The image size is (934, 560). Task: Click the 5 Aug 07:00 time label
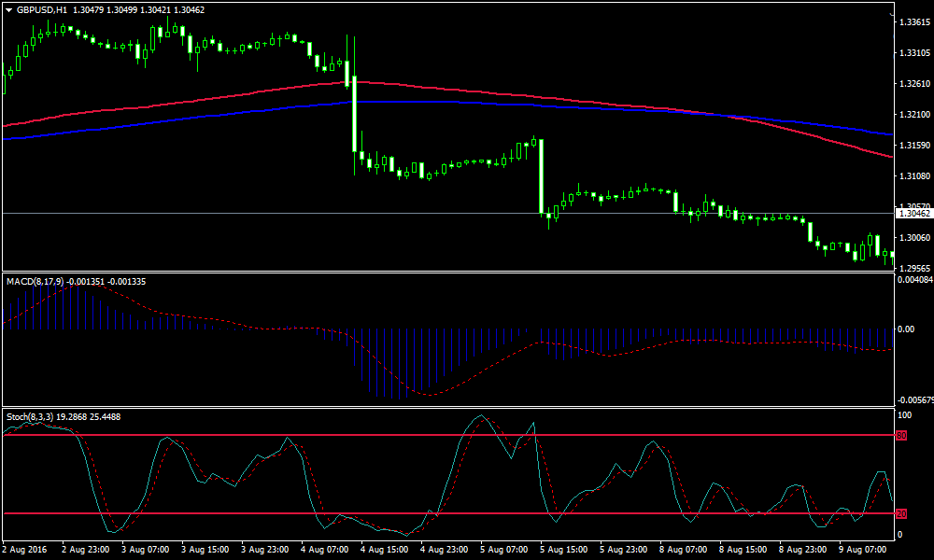pyautogui.click(x=503, y=549)
